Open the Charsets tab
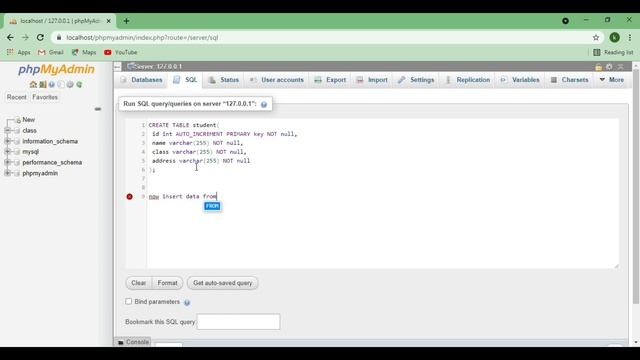Viewport: 640px width, 360px height. click(569, 80)
